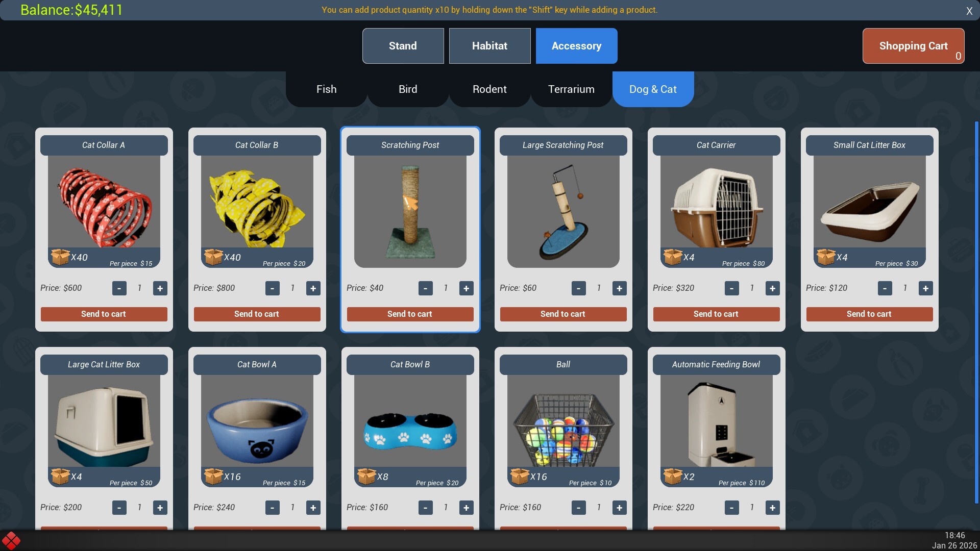Click the package icon on the Ball card
980x551 pixels.
[x=519, y=476]
